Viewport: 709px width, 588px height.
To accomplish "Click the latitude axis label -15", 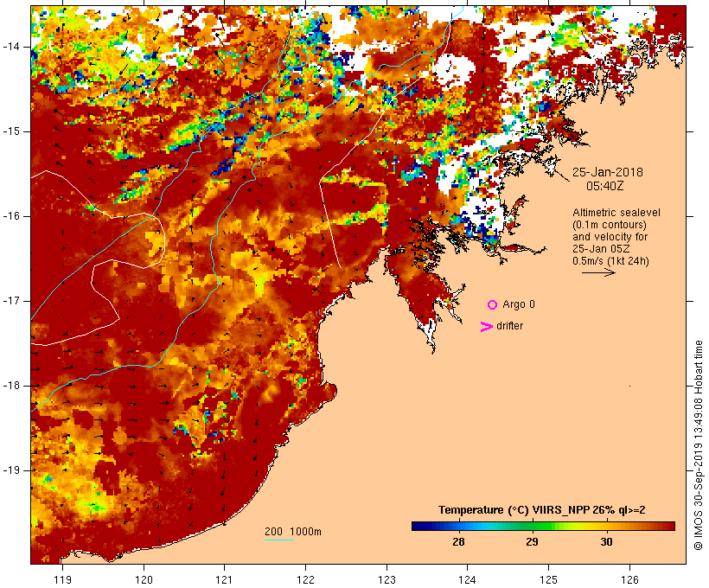I will [11, 131].
